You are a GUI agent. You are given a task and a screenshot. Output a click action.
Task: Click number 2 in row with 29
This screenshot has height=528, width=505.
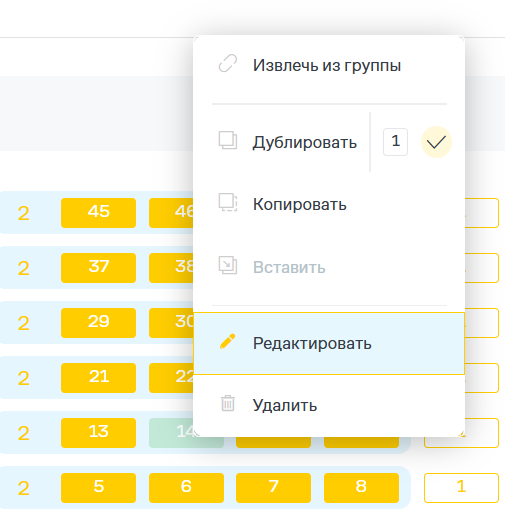tap(24, 323)
